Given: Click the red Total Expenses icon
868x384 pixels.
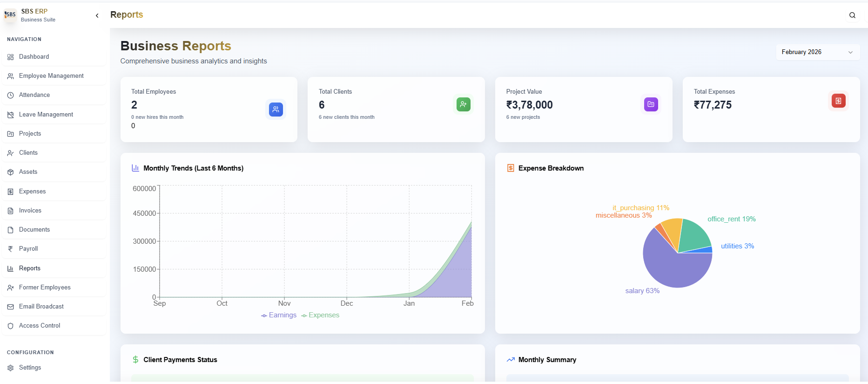Looking at the screenshot, I should [839, 101].
